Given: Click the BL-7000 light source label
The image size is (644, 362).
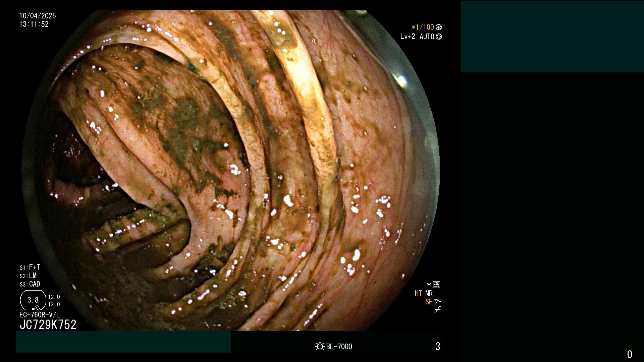Looking at the screenshot, I should pyautogui.click(x=339, y=347).
